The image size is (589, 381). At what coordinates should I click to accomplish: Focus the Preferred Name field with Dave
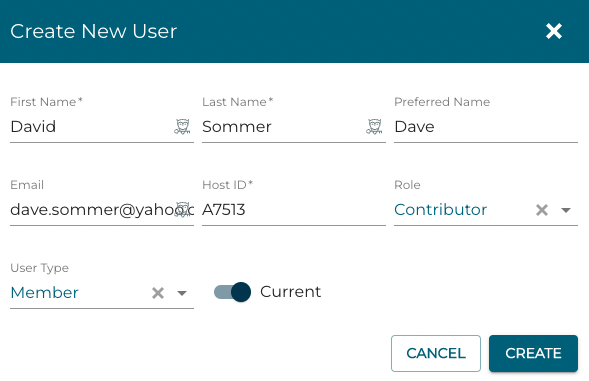[486, 127]
